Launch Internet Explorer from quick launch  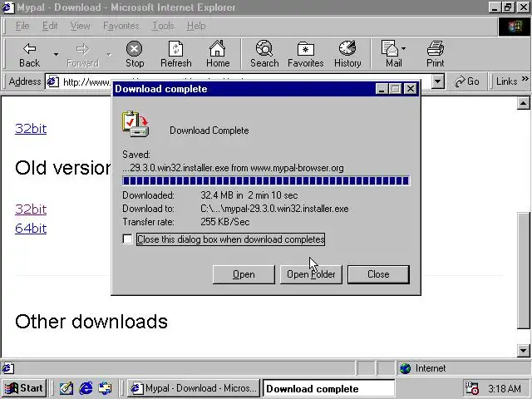coord(86,388)
